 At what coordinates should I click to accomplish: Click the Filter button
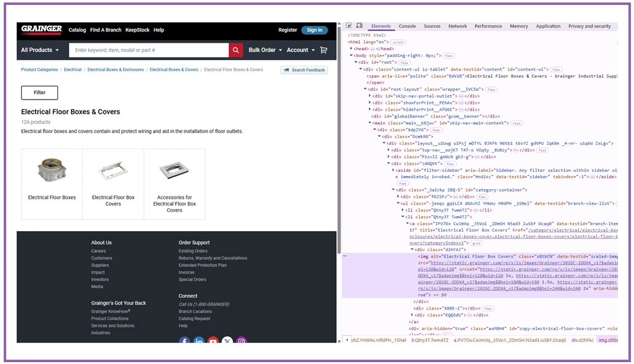point(40,93)
